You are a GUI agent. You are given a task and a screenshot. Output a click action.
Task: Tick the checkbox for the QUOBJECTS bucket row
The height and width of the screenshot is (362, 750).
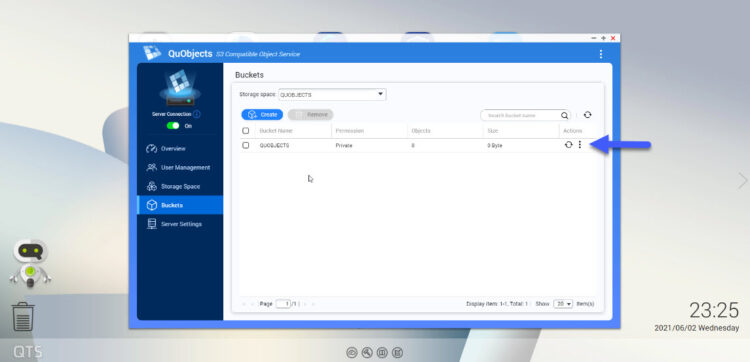click(245, 145)
